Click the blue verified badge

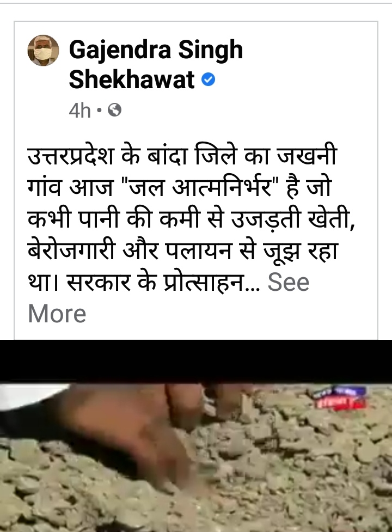(208, 80)
